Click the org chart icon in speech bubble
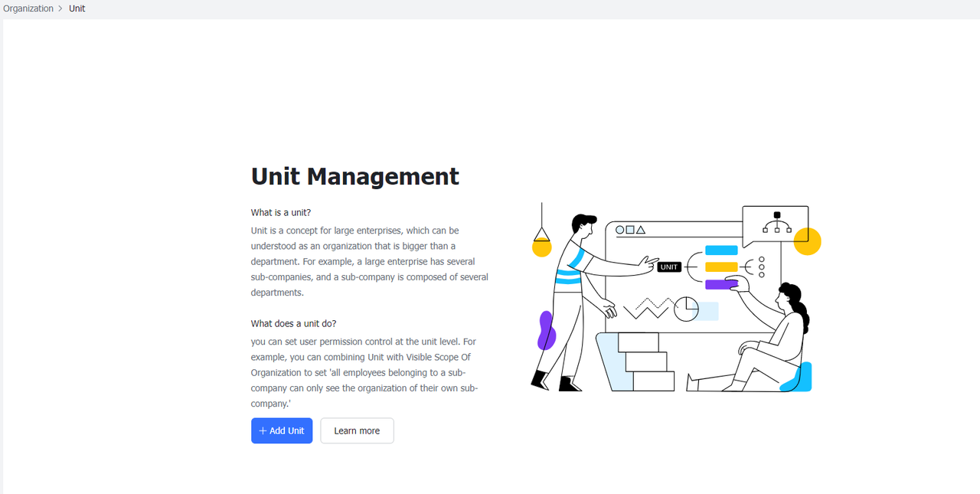 click(x=776, y=222)
